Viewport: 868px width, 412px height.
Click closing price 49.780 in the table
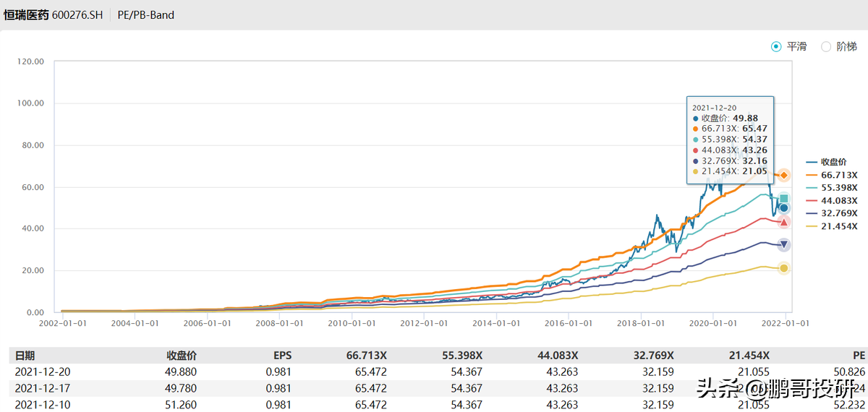click(x=182, y=387)
